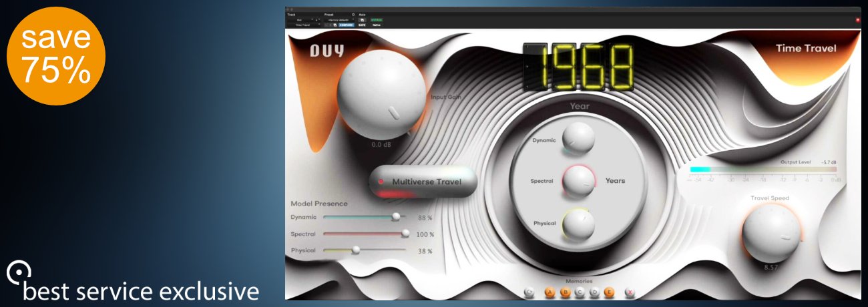This screenshot has width=868, height=307.
Task: Click the red X memory clear button
Action: pos(629,292)
